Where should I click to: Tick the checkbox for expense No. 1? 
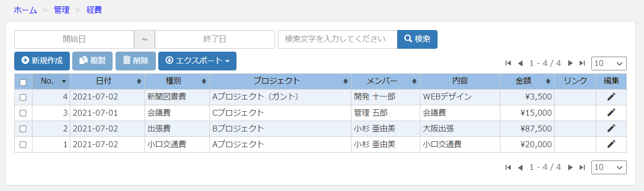tap(23, 144)
